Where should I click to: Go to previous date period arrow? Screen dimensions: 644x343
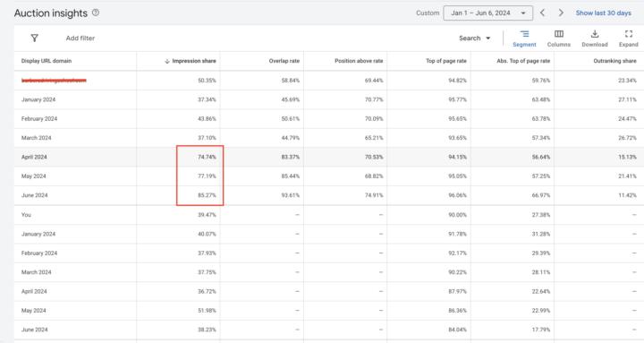[543, 13]
